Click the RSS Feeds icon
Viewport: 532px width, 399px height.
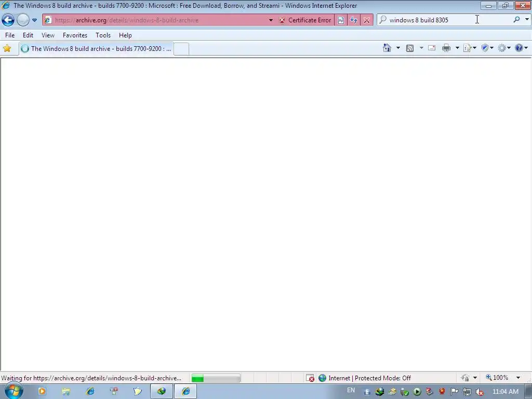click(x=410, y=48)
